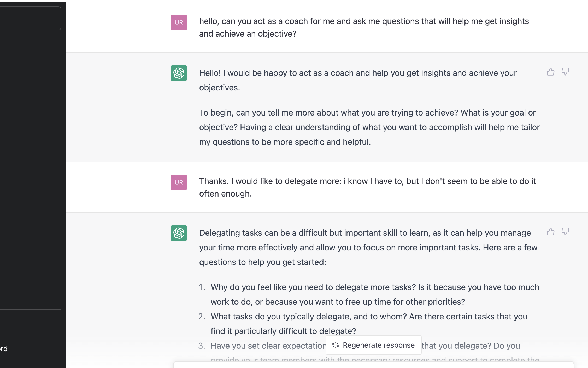The width and height of the screenshot is (588, 368).
Task: Click the intro paragraph "Delegating tasks can be a difficult"
Action: pyautogui.click(x=368, y=248)
